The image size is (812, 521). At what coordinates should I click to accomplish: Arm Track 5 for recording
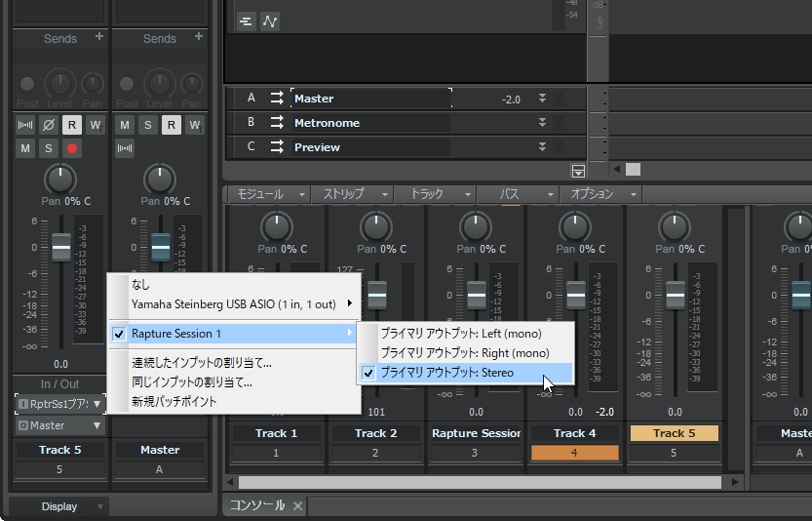(72, 148)
